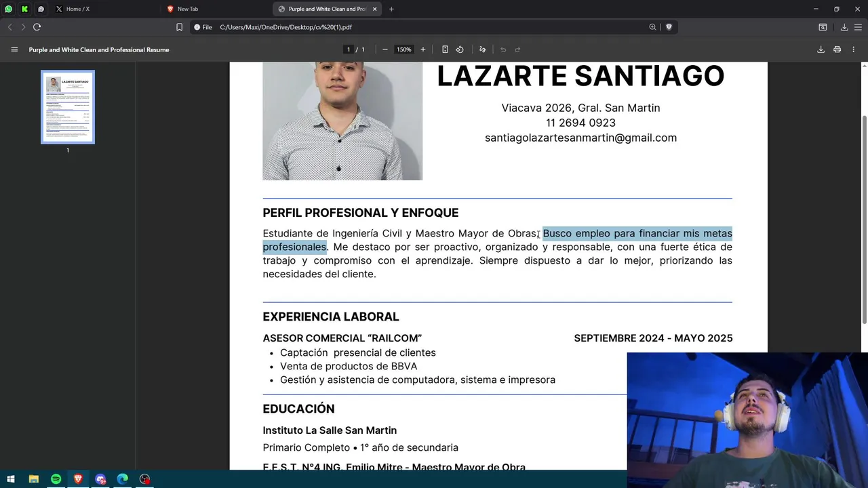Close the resume PDF tab
Viewport: 868px width, 488px height.
(376, 9)
